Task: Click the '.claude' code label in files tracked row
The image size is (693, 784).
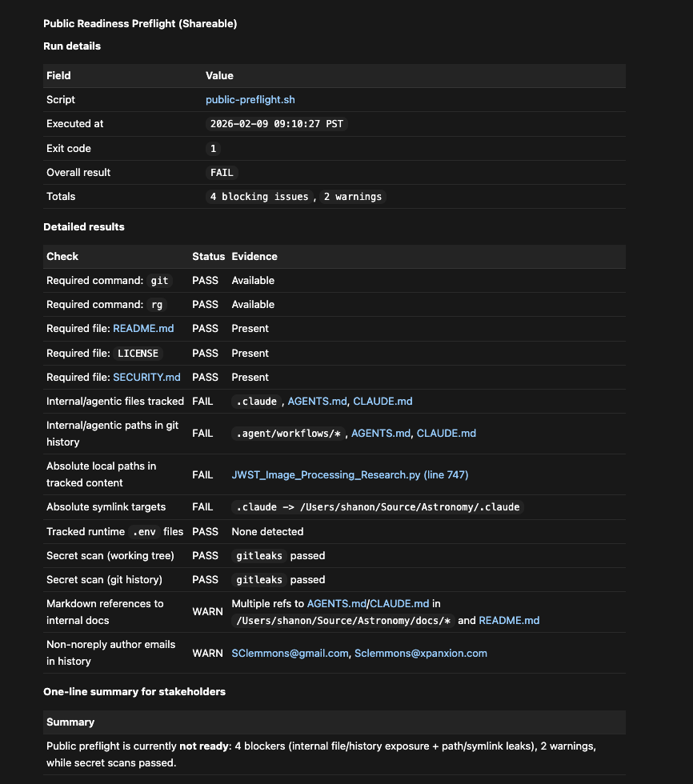Action: click(257, 401)
